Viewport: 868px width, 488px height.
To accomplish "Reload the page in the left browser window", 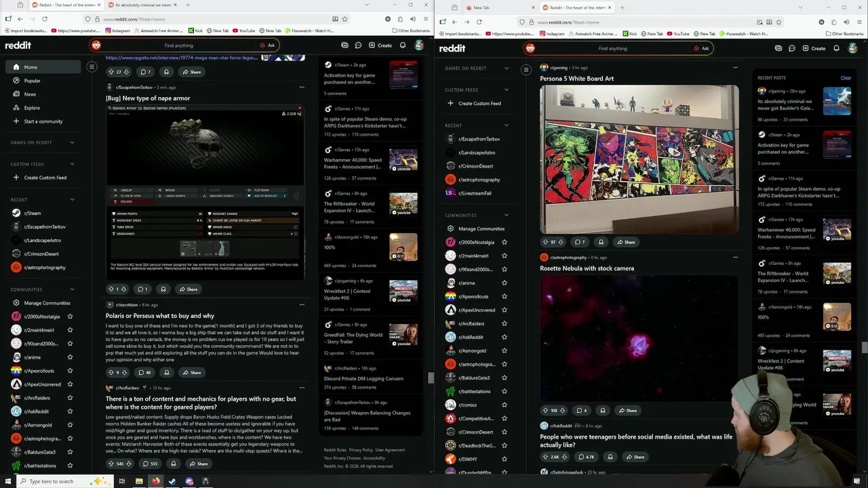I will (45, 19).
